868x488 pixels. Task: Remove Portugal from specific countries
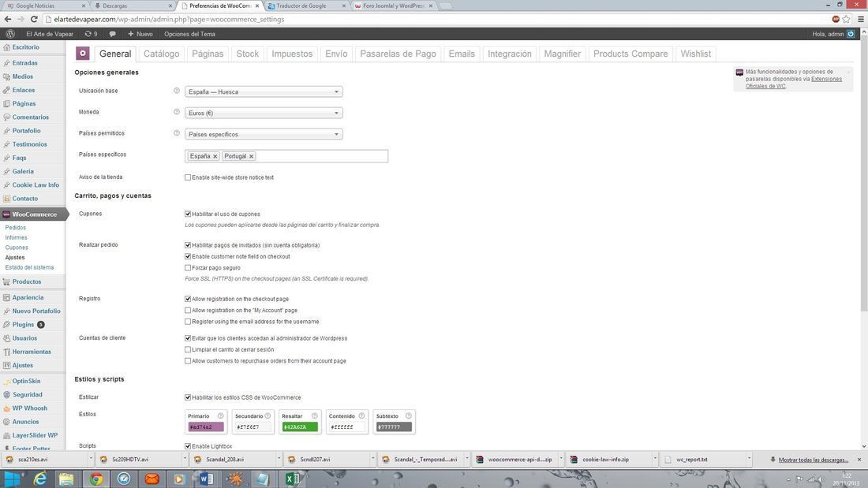tap(251, 157)
